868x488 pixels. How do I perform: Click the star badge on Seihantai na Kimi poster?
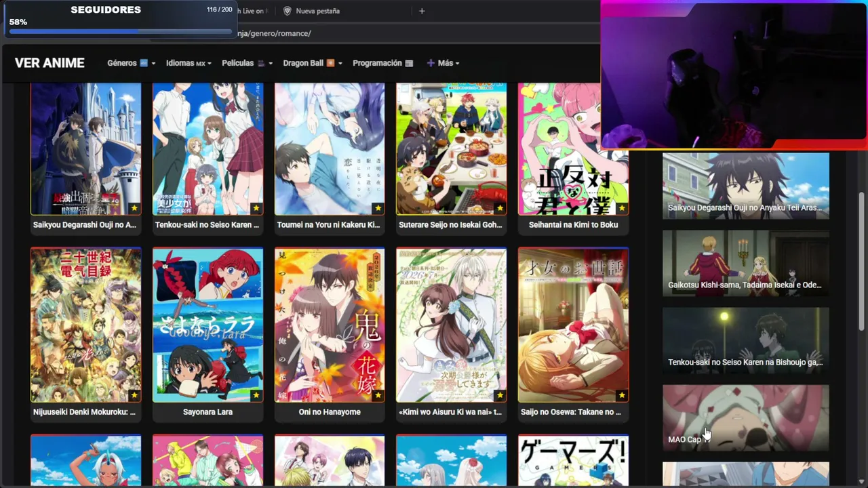pyautogui.click(x=622, y=208)
